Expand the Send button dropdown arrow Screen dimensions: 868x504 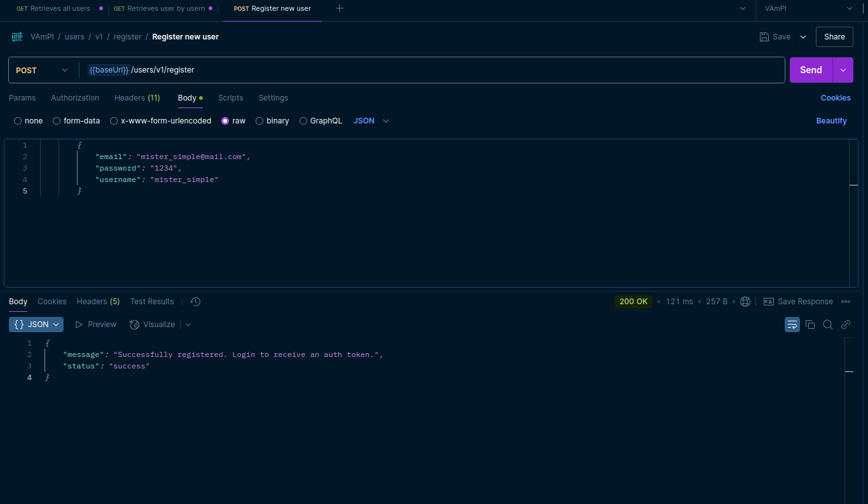click(x=843, y=70)
